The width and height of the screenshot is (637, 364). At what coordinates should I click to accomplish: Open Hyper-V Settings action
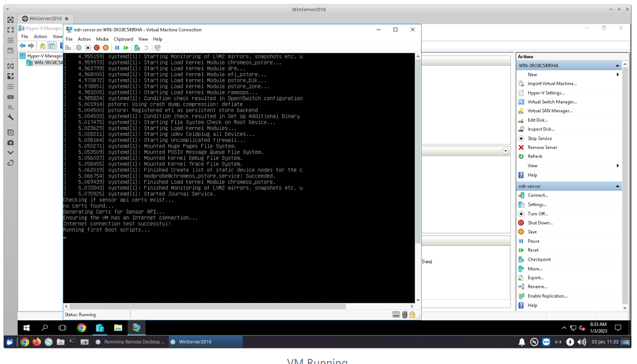[546, 93]
